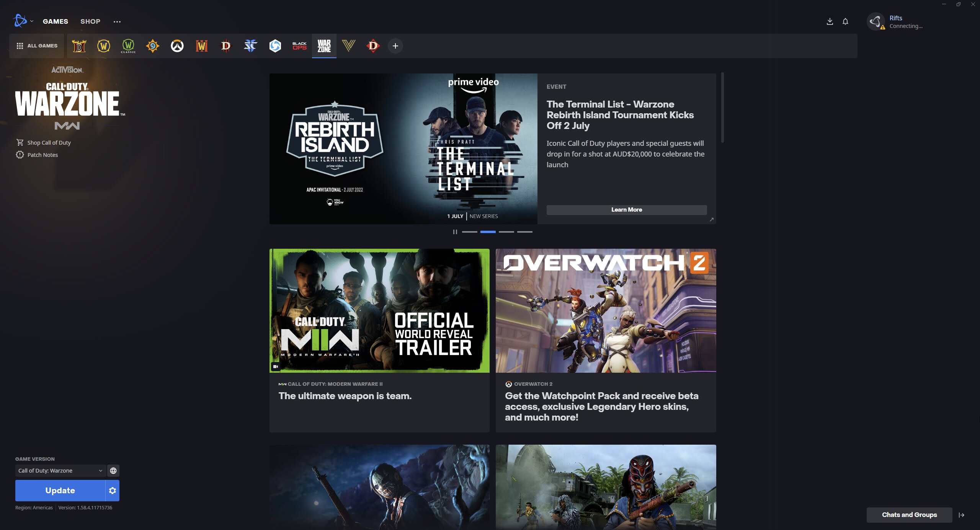Screen dimensions: 980x530
Task: Open game options gear beside Update
Action: 113,491
